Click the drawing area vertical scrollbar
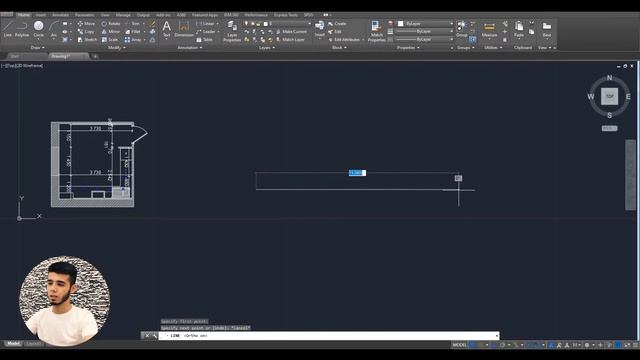 click(630, 175)
